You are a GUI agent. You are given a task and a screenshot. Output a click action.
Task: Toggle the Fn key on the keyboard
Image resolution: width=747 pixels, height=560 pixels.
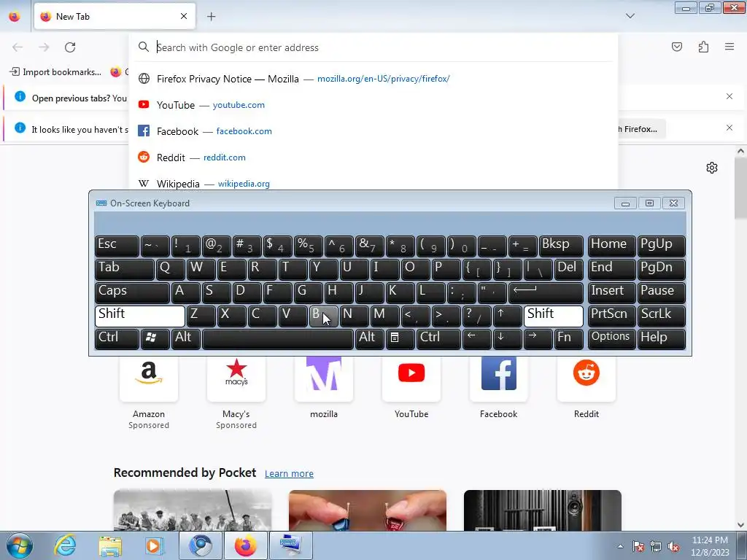click(568, 339)
